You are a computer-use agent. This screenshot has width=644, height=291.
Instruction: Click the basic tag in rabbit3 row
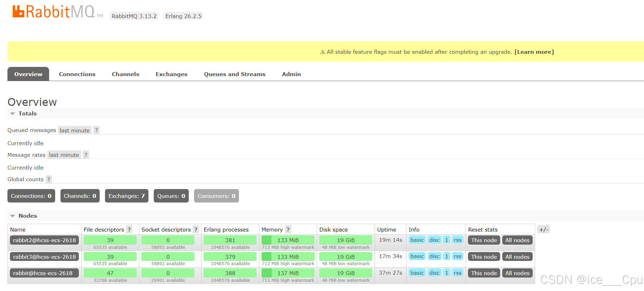[417, 256]
